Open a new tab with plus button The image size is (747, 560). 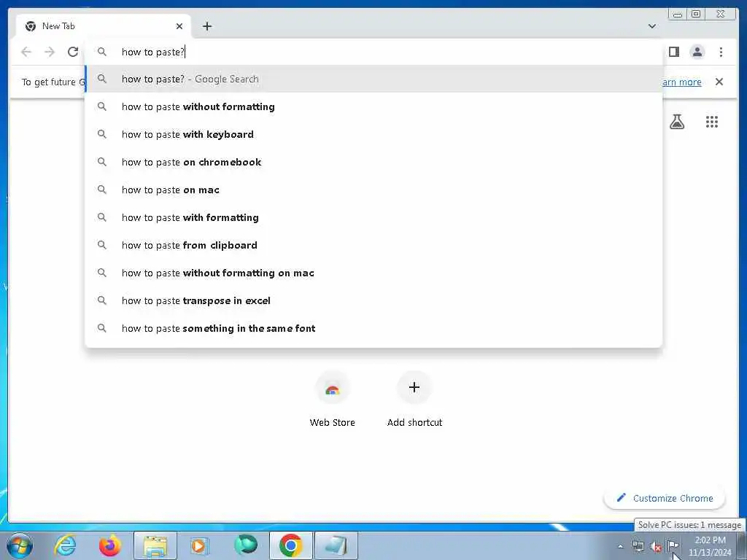pyautogui.click(x=206, y=26)
